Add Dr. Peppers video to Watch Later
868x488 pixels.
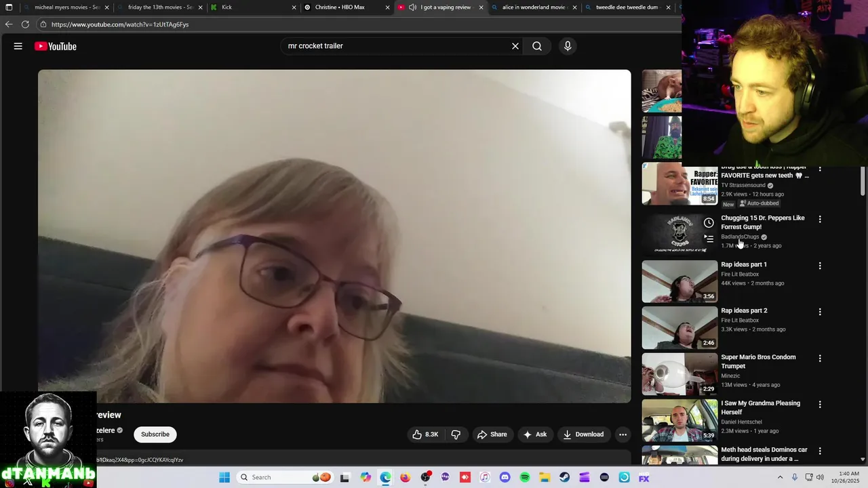click(709, 223)
